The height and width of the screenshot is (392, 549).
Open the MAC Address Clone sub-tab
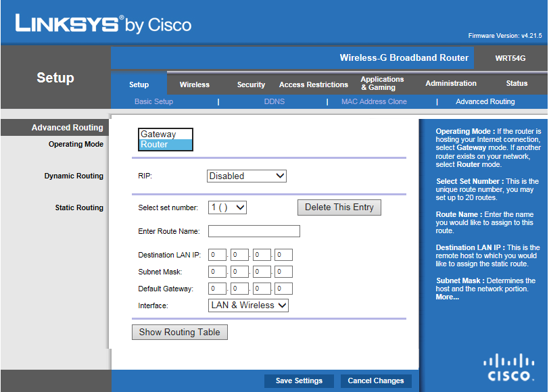coord(374,101)
